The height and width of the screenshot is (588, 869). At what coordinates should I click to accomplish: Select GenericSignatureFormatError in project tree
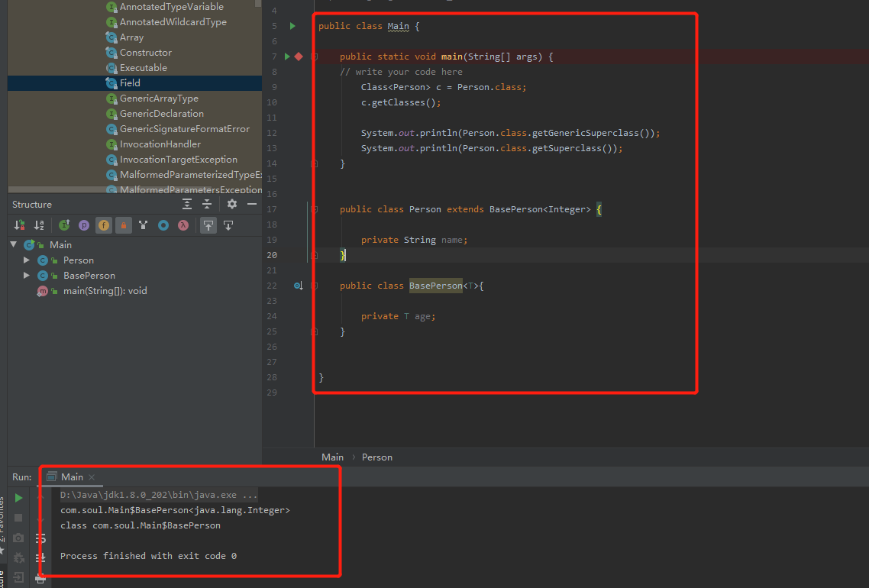pos(184,128)
